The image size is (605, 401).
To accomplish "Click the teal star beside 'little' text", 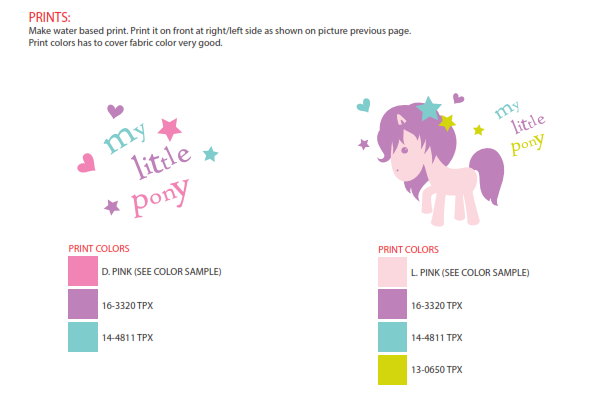I will pos(211,154).
